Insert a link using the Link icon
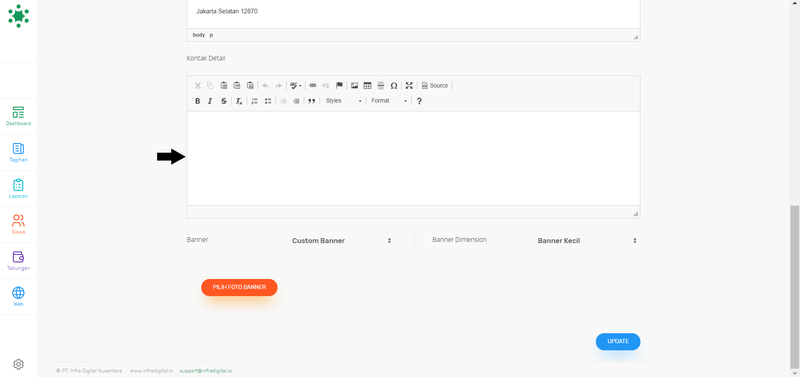800x377 pixels. pyautogui.click(x=313, y=86)
